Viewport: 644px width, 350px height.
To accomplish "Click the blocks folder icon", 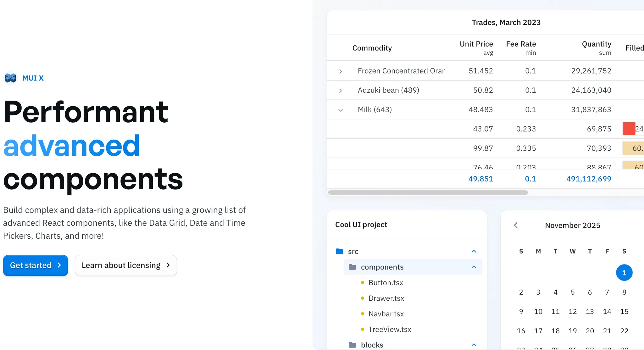I will pyautogui.click(x=352, y=345).
